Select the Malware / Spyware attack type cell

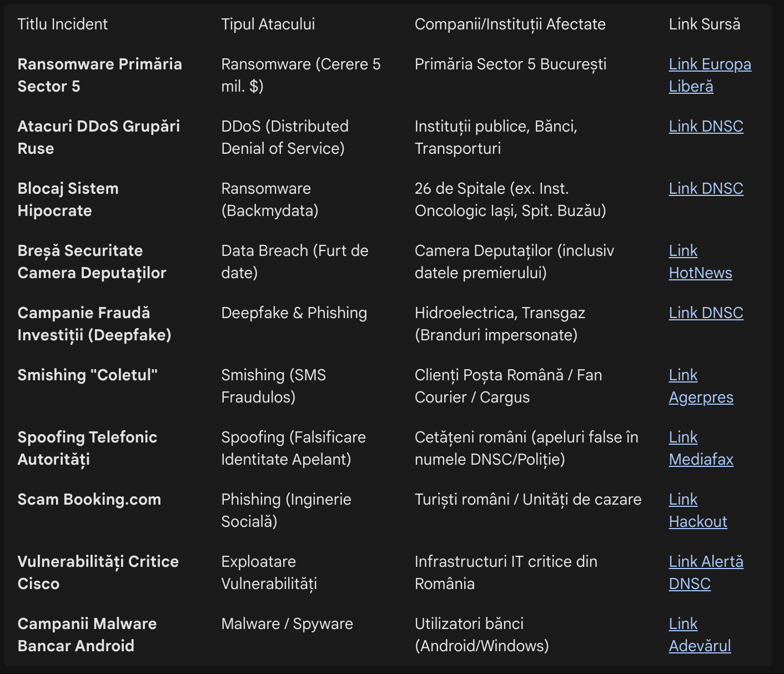[287, 624]
